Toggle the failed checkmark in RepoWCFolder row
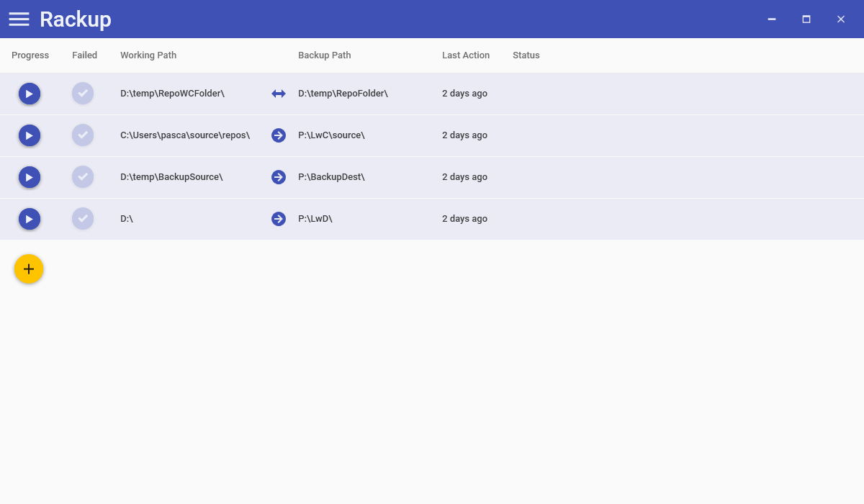 coord(83,94)
